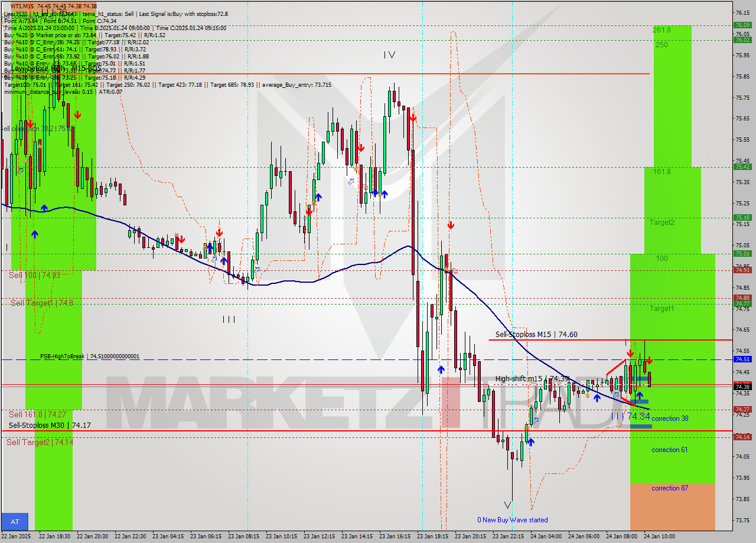
Task: Select the 'Sell-Stoploss M15 | 74.60' label
Action: 536,335
